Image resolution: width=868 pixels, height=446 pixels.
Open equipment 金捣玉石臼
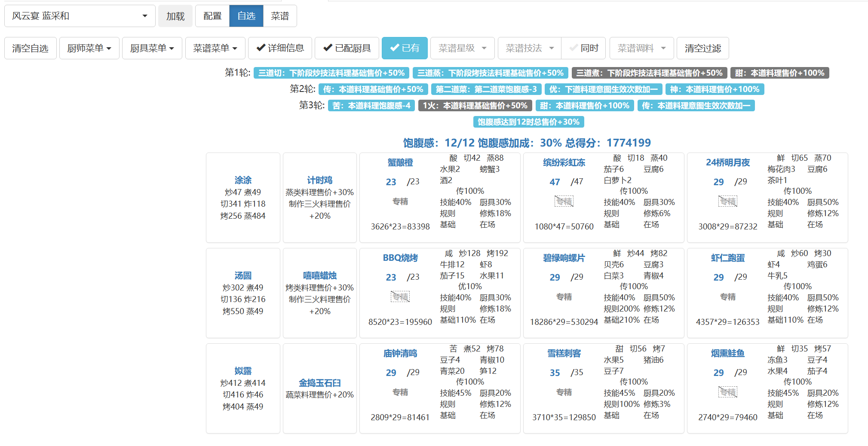coord(320,383)
